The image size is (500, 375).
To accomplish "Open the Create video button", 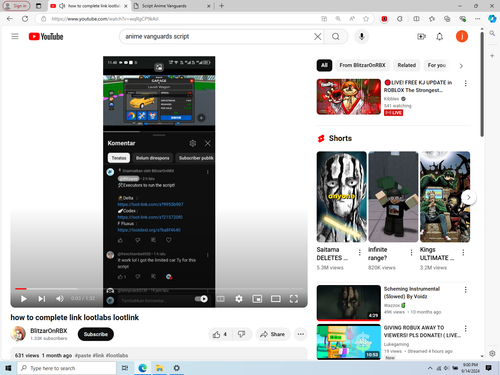I will point(421,36).
